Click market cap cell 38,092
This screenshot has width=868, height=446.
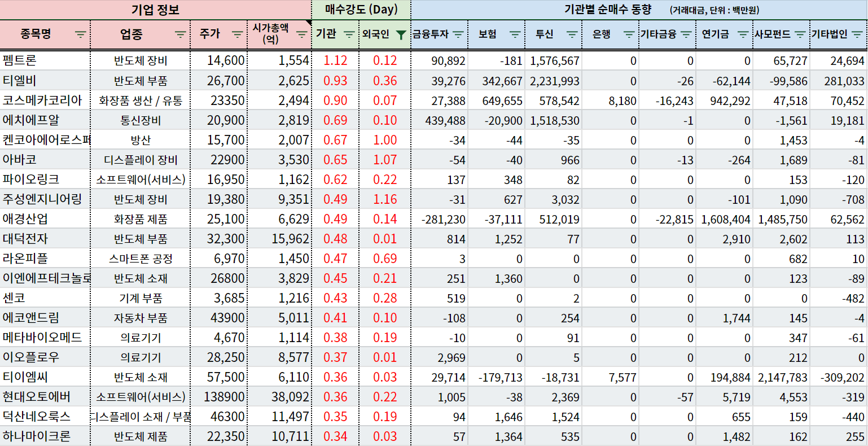[279, 397]
